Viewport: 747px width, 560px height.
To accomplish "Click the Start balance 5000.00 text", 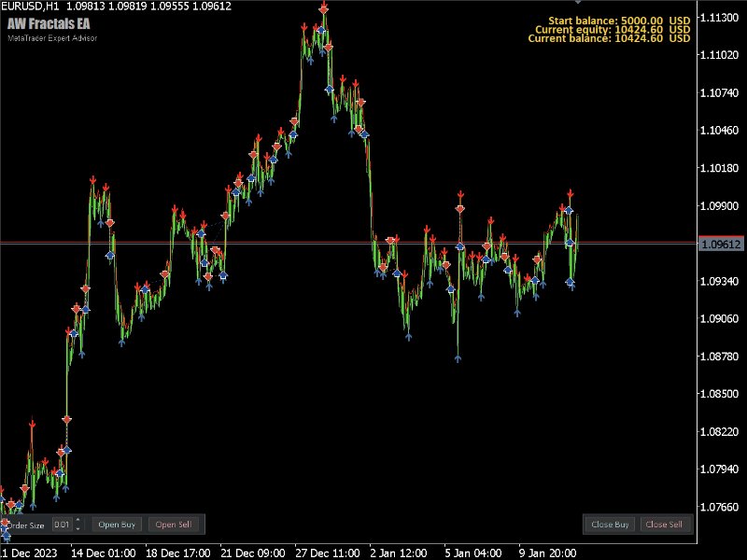I will pos(607,20).
